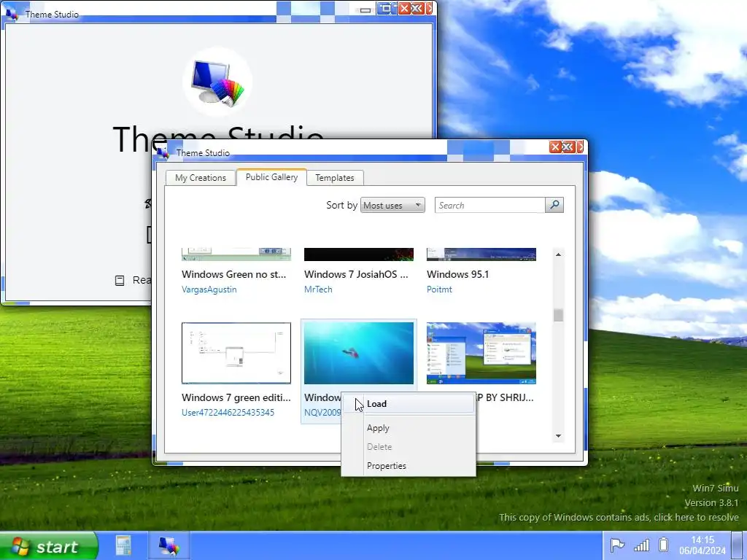Select the blue fish wallpaper theme thumbnail
The image size is (747, 560).
359,353
